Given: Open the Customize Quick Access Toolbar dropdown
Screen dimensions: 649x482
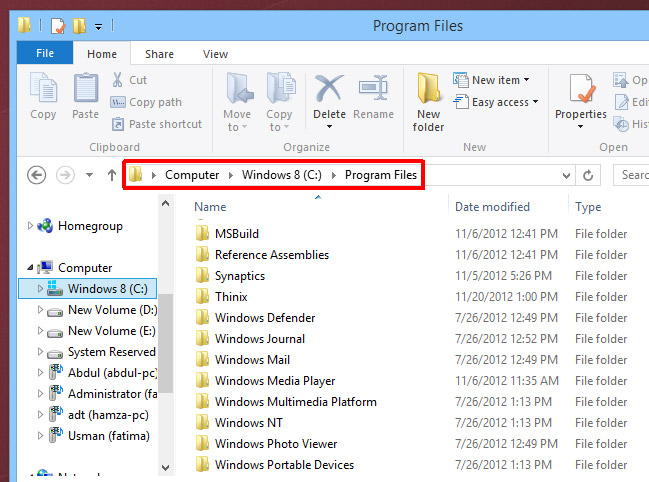Looking at the screenshot, I should tap(99, 27).
